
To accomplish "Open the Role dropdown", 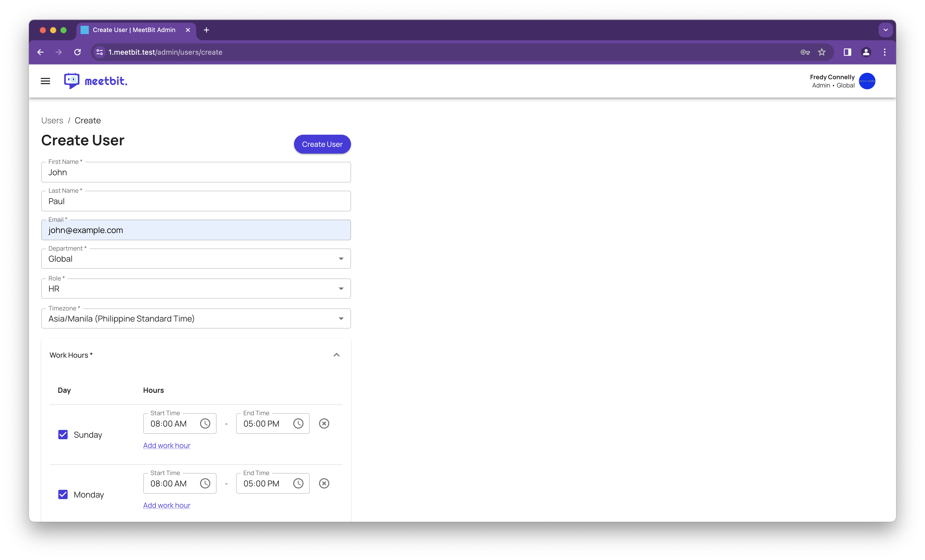I will point(196,289).
